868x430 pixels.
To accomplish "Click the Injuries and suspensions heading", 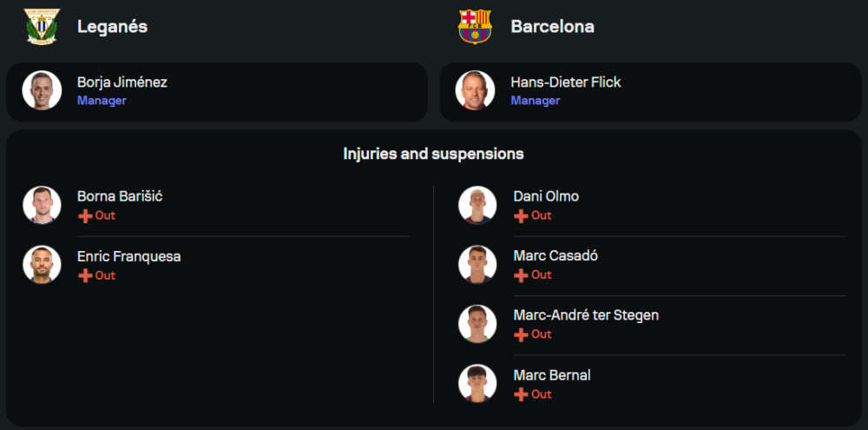I will (433, 154).
